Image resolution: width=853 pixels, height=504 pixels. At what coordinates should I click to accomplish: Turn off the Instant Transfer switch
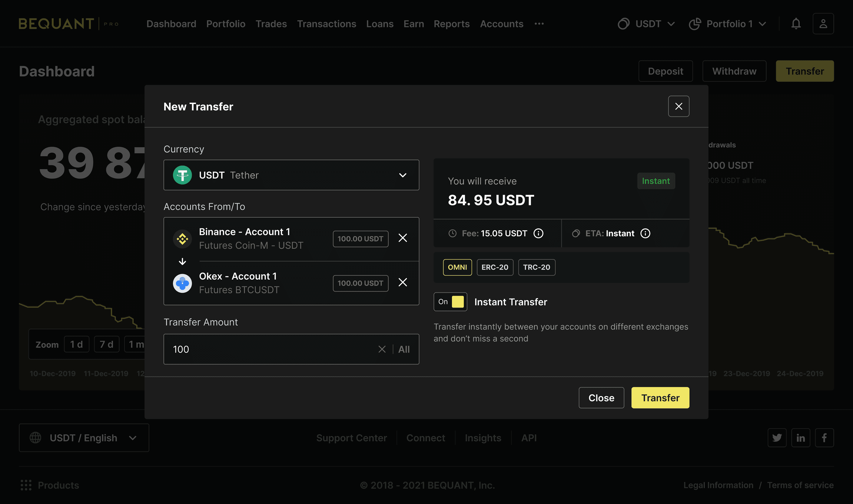(x=450, y=302)
